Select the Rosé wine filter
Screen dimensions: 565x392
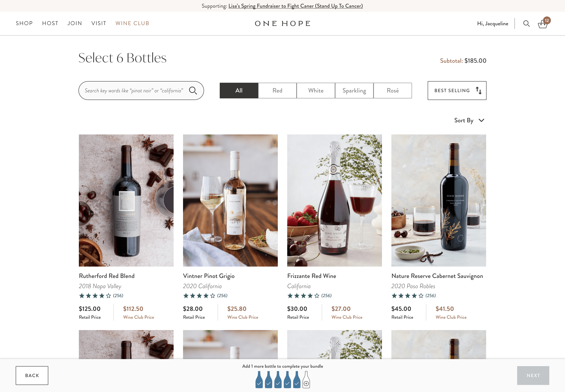click(x=393, y=91)
